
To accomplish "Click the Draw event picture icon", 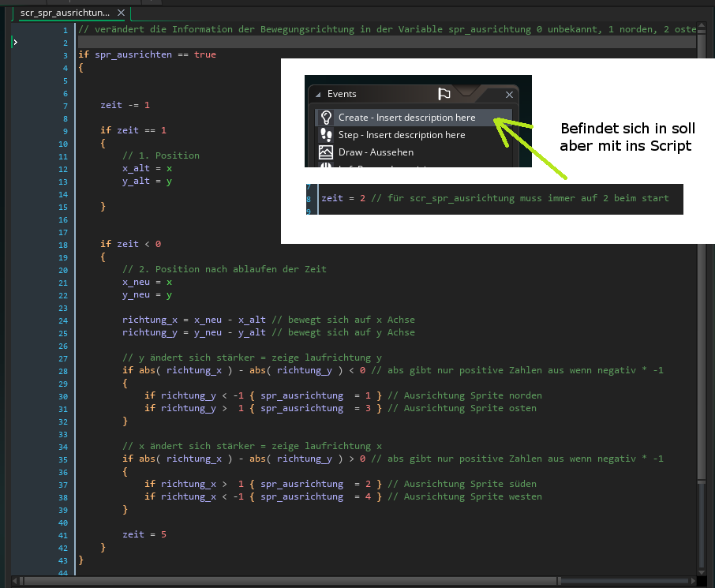I will coord(325,152).
